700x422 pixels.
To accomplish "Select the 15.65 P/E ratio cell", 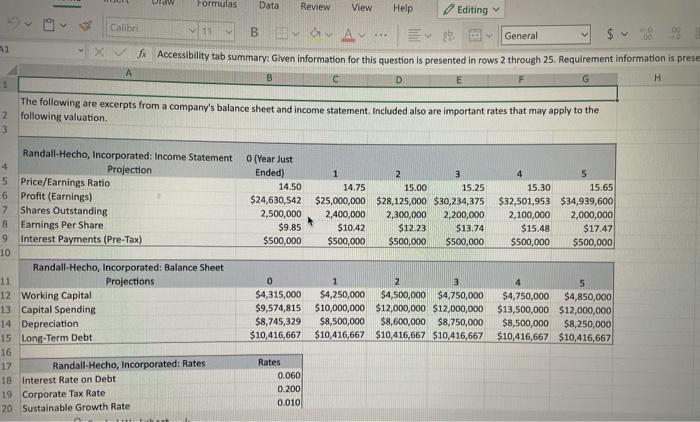I will tap(583, 188).
